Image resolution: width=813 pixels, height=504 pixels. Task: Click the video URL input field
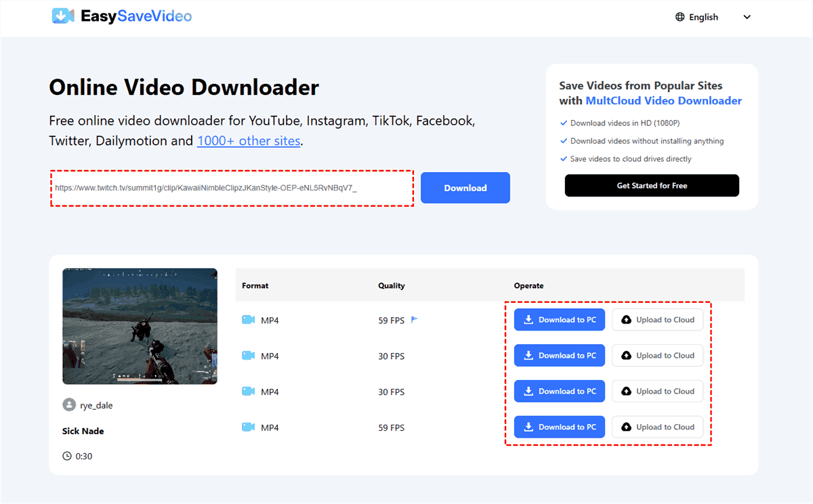coord(232,188)
